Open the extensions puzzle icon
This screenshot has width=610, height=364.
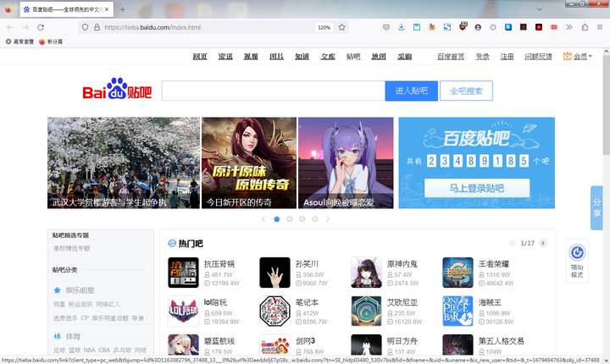585,27
